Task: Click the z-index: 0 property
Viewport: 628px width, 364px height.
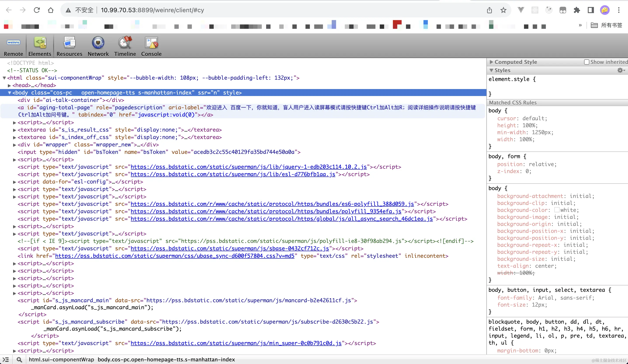Action: pyautogui.click(x=514, y=171)
